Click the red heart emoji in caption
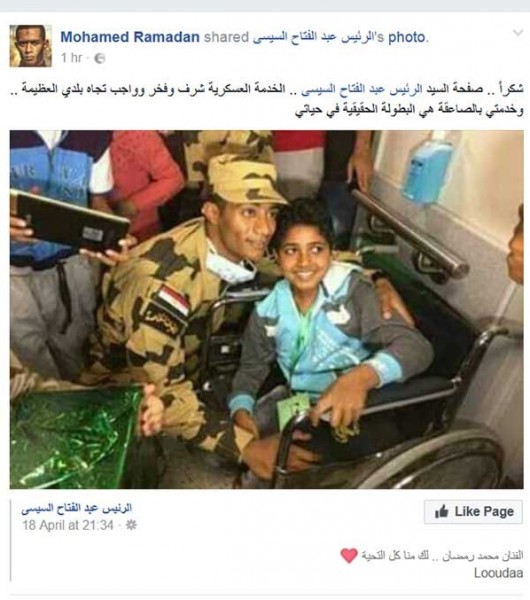The height and width of the screenshot is (600, 530). (x=349, y=556)
